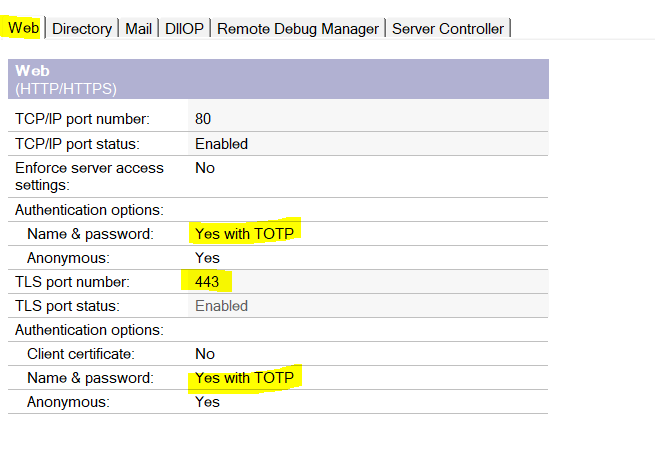Click the TCP/IP port number value 80

coord(203,119)
